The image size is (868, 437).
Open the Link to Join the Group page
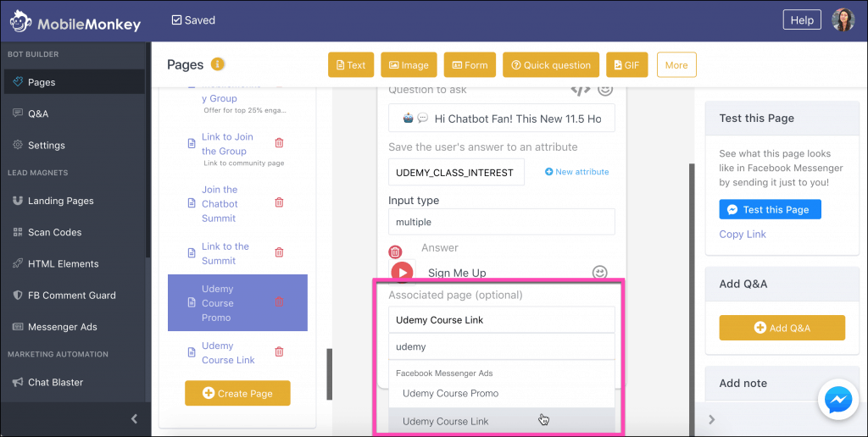click(227, 144)
